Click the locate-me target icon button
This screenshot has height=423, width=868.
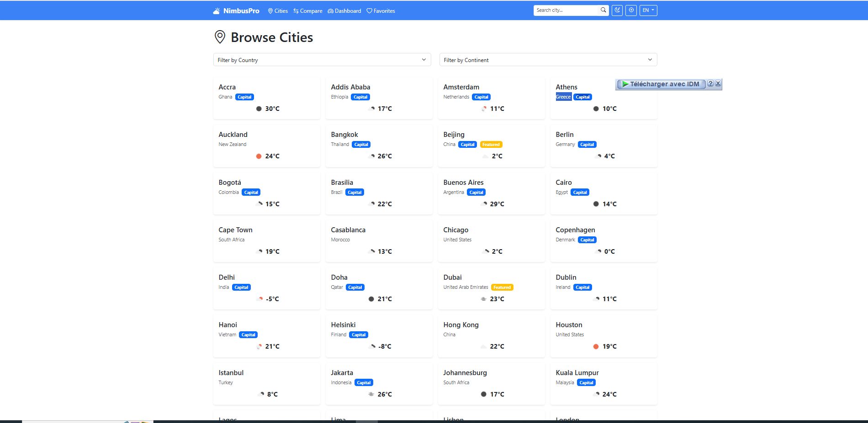coord(631,10)
